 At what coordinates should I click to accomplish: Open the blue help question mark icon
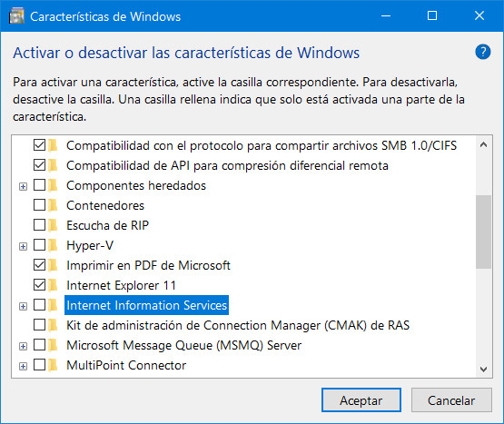pos(483,52)
